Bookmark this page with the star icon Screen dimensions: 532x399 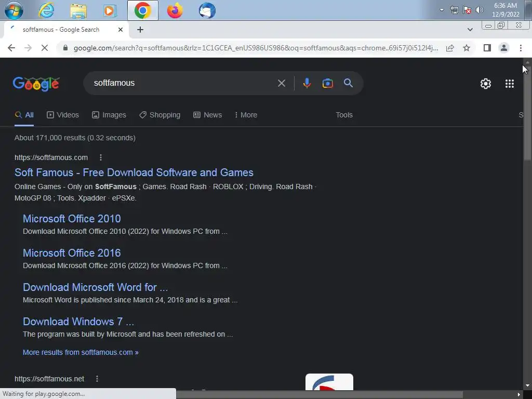click(467, 48)
